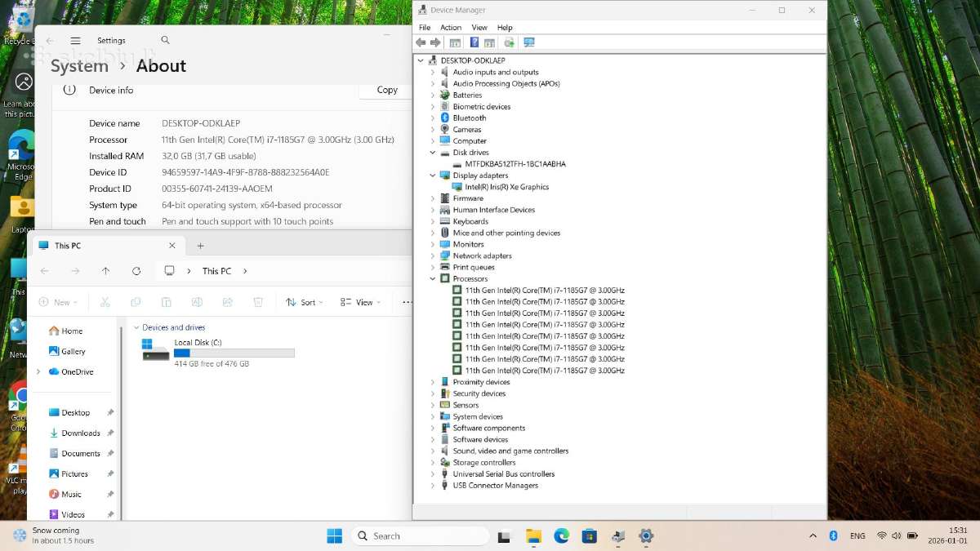
Task: Open Microsoft Store from the taskbar
Action: [x=589, y=535]
